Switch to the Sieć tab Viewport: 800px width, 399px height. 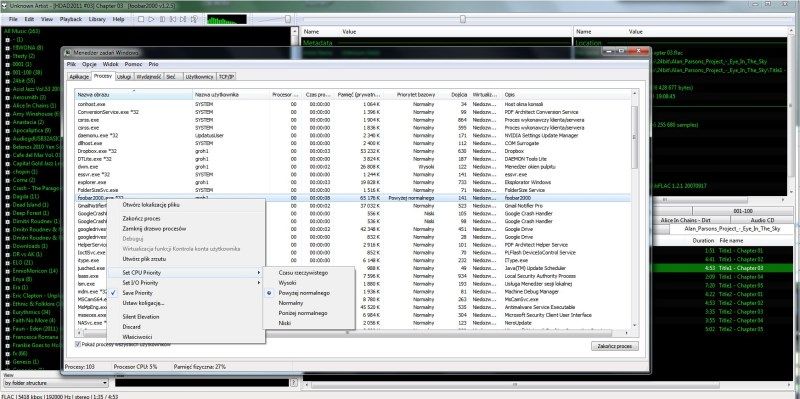point(172,77)
